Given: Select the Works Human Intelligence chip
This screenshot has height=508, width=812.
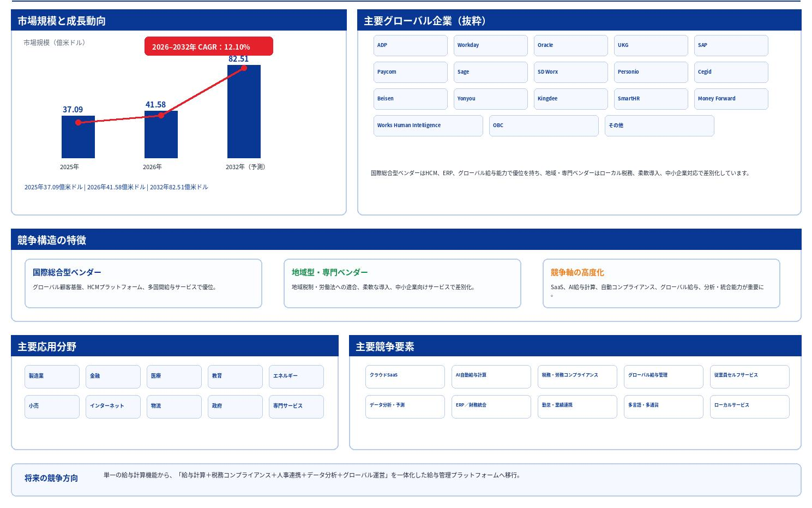Looking at the screenshot, I should click(x=428, y=125).
